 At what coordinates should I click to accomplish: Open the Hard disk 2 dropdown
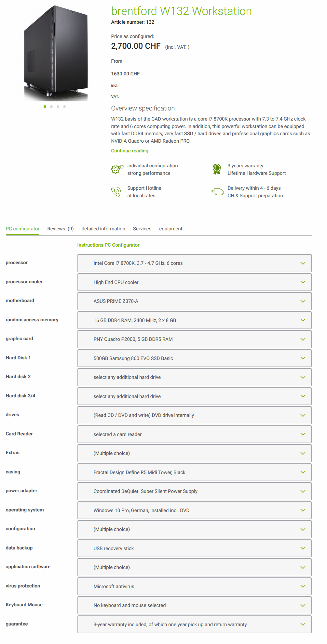194,377
